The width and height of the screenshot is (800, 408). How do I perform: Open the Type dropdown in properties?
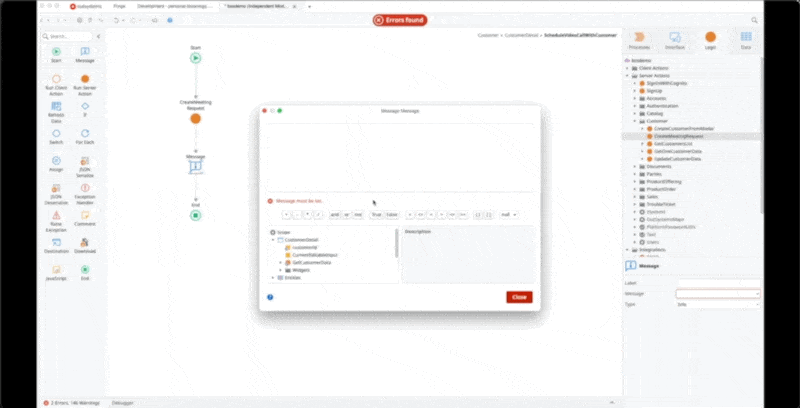(717, 303)
